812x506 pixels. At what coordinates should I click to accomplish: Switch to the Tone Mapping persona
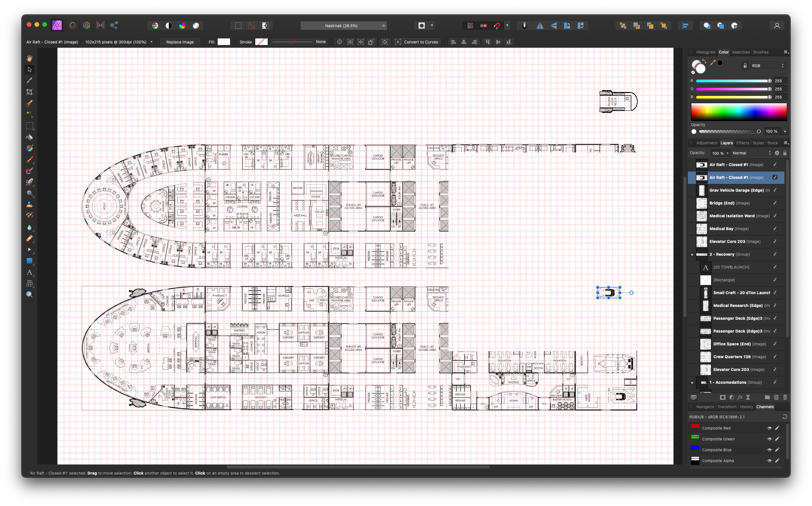pyautogui.click(x=100, y=26)
